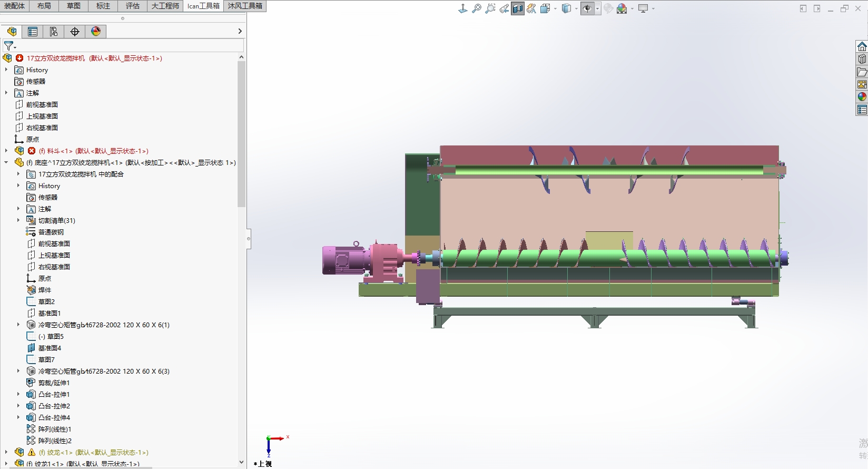Switch to the 装配体 ribbon tab

(15, 6)
